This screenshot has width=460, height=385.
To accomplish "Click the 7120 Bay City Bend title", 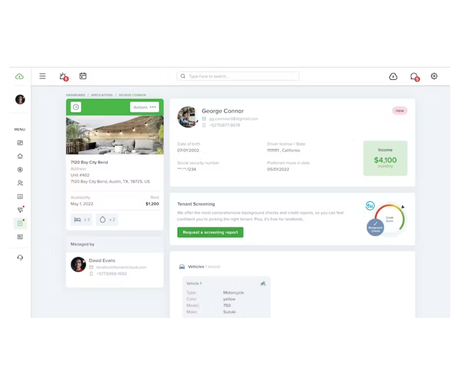I will point(89,162).
